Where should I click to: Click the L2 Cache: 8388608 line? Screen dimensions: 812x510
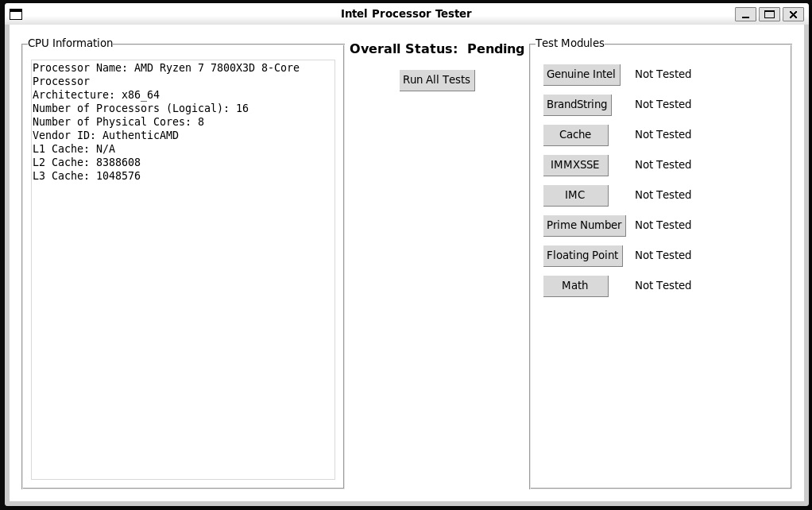87,162
